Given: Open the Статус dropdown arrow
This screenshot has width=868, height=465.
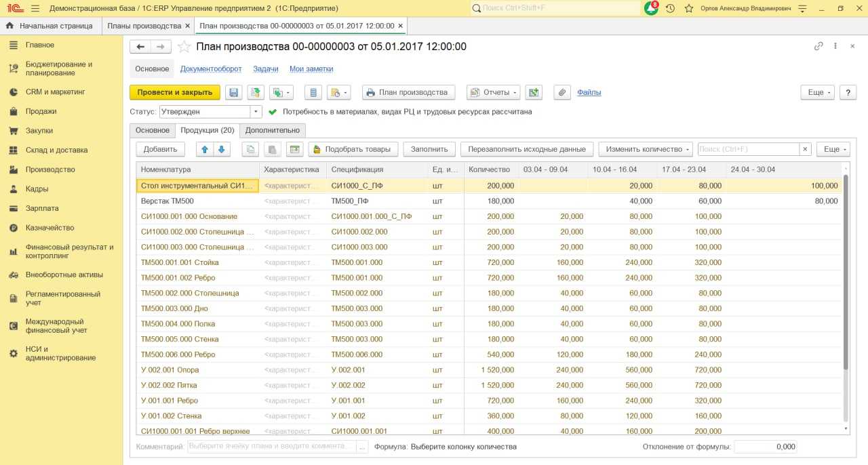Looking at the screenshot, I should tap(256, 112).
